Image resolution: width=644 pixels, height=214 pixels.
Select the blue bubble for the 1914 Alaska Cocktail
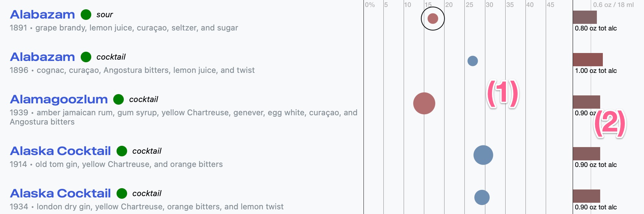tap(483, 155)
